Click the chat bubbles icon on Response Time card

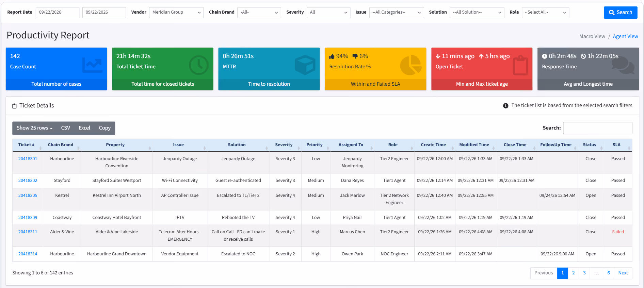pyautogui.click(x=623, y=65)
